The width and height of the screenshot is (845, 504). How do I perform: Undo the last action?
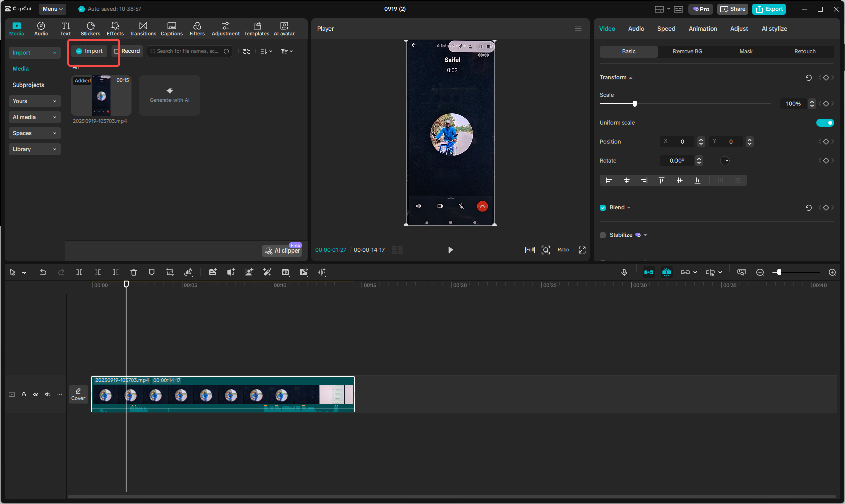43,272
